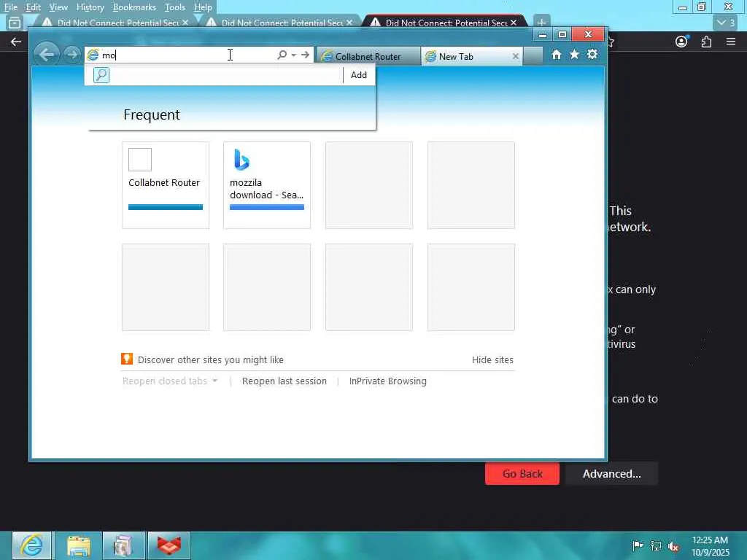
Task: Click the Action Center flag tray icon
Action: 638,545
